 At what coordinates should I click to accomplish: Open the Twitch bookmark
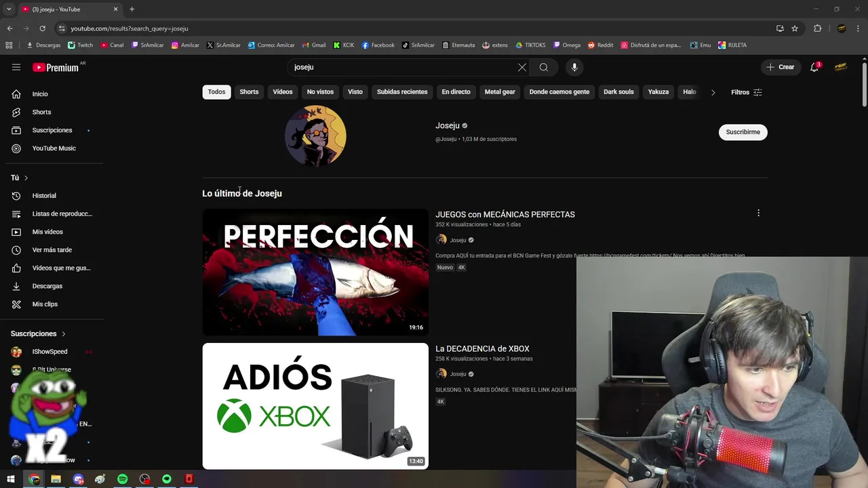point(80,45)
